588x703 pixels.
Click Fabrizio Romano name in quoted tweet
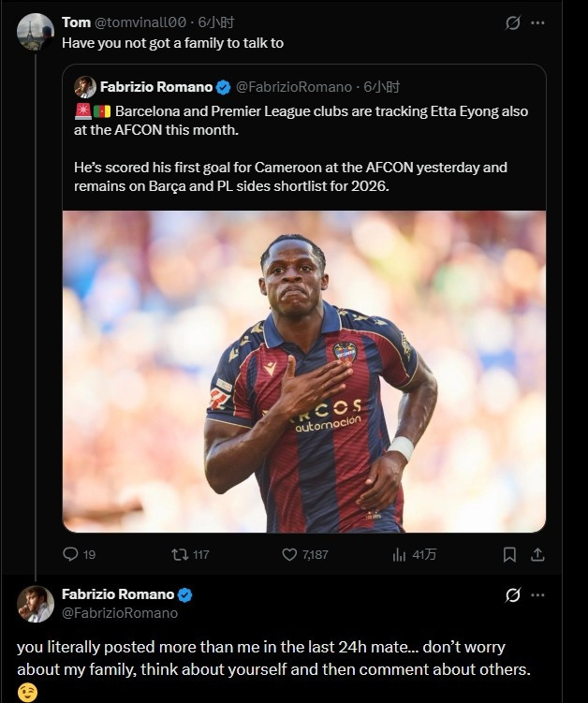[156, 87]
